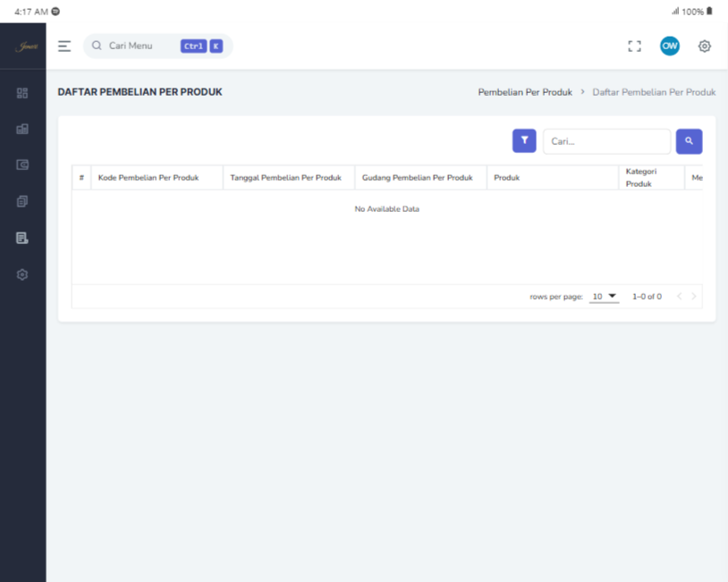The height and width of the screenshot is (582, 728).
Task: Toggle the hamburger sidebar menu
Action: click(64, 46)
